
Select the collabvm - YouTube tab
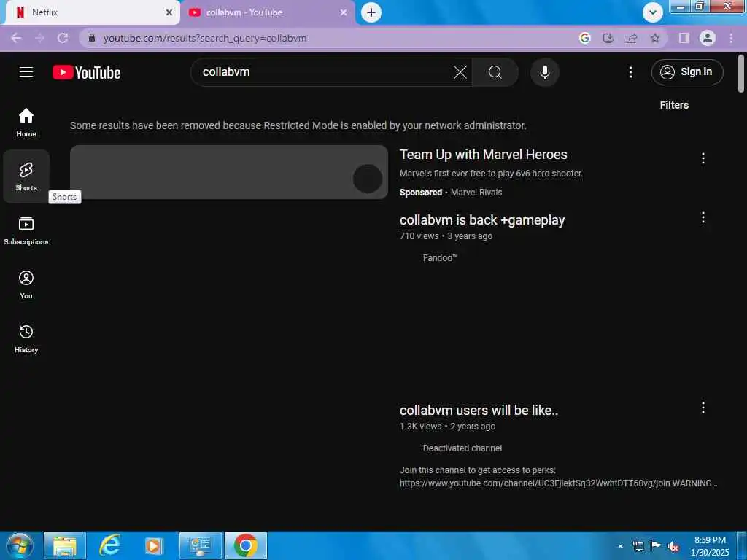[x=267, y=12]
